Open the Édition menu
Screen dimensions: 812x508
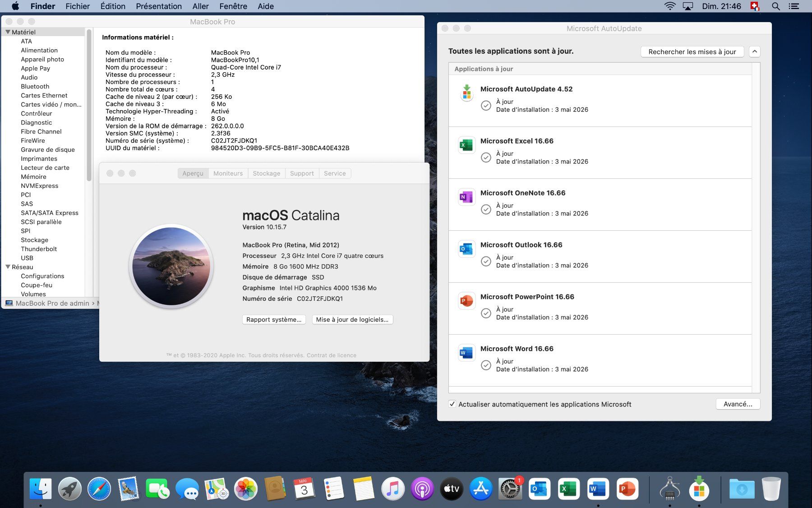[113, 6]
